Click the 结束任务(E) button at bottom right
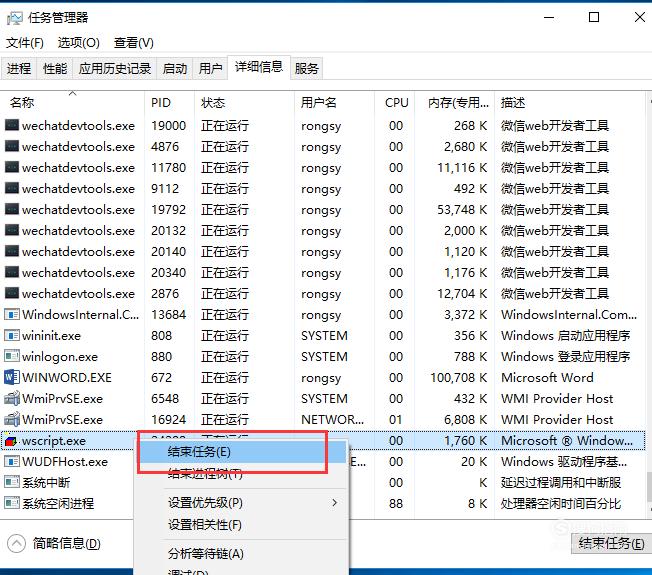The width and height of the screenshot is (652, 575). point(612,543)
